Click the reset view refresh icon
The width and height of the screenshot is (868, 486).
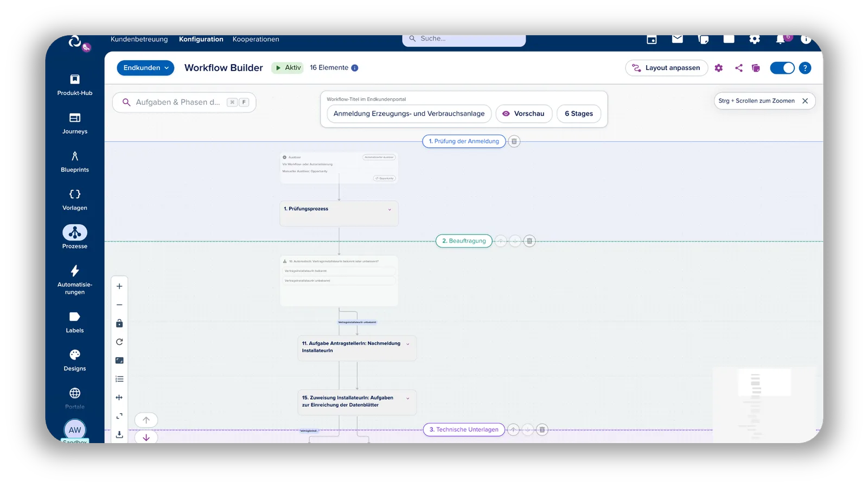point(119,342)
